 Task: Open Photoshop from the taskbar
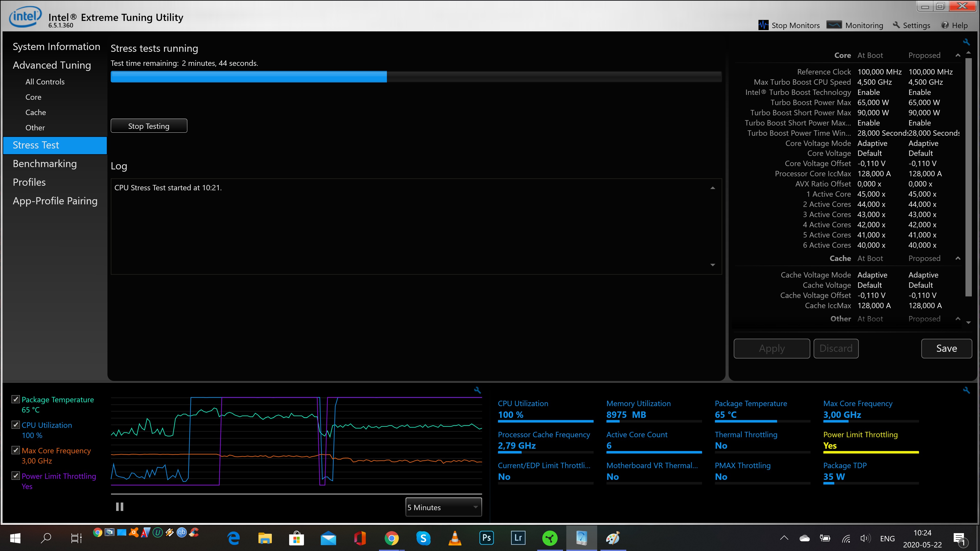tap(487, 538)
